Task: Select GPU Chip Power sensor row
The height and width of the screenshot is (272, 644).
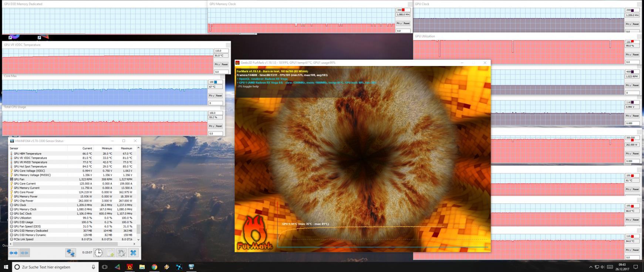Action: tap(73, 201)
